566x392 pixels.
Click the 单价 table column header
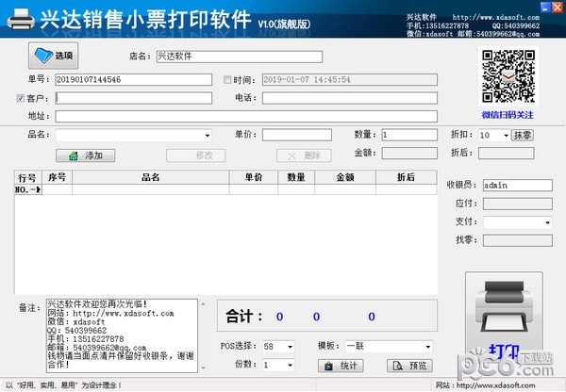(x=254, y=177)
